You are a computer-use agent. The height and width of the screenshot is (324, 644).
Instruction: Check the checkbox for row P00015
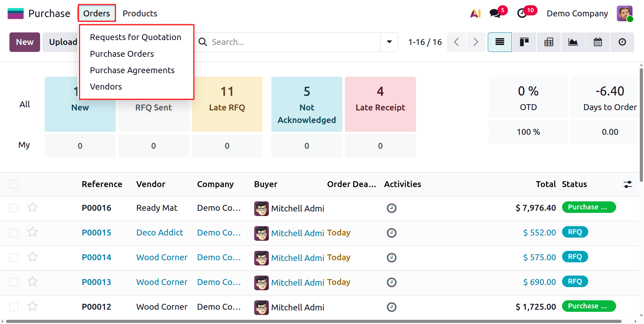[x=14, y=232]
